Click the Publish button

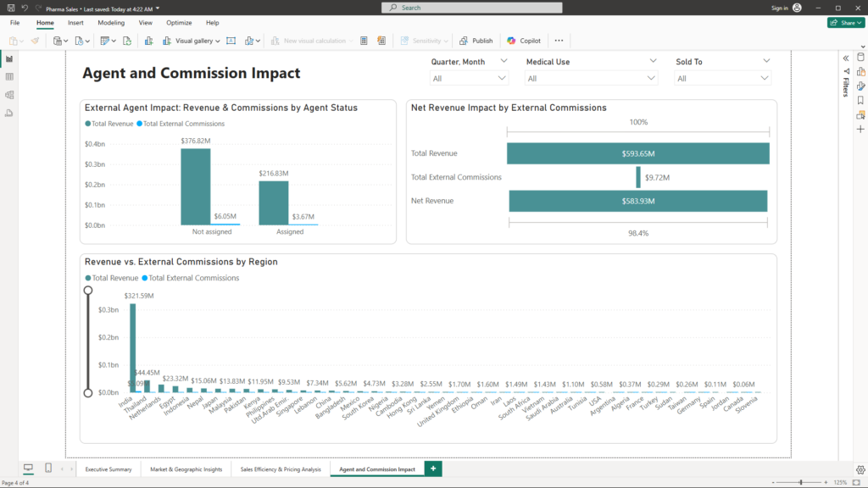tap(476, 41)
